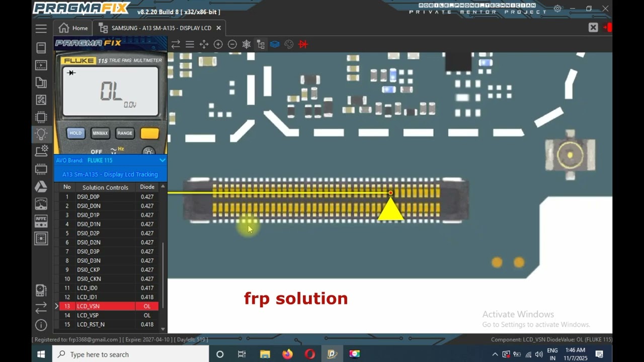Click the red exit/logout icon
Screen dimensions: 644x362
pos(608,28)
